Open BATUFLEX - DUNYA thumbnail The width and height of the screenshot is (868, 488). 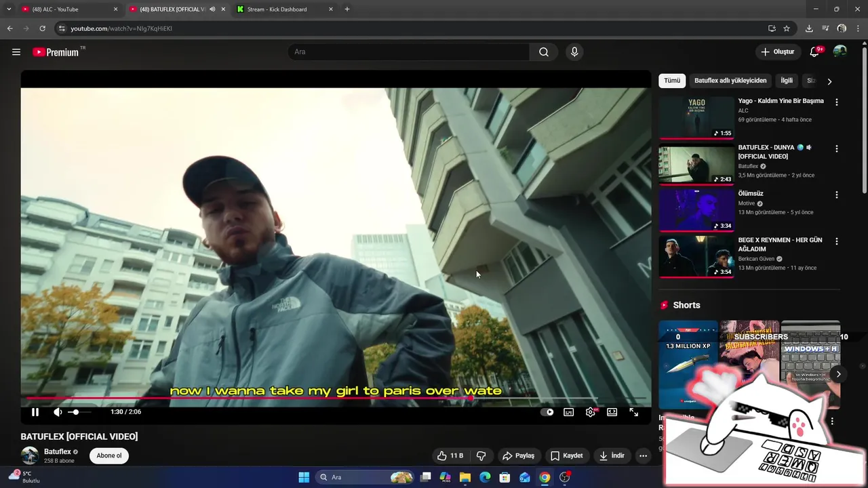pos(696,163)
